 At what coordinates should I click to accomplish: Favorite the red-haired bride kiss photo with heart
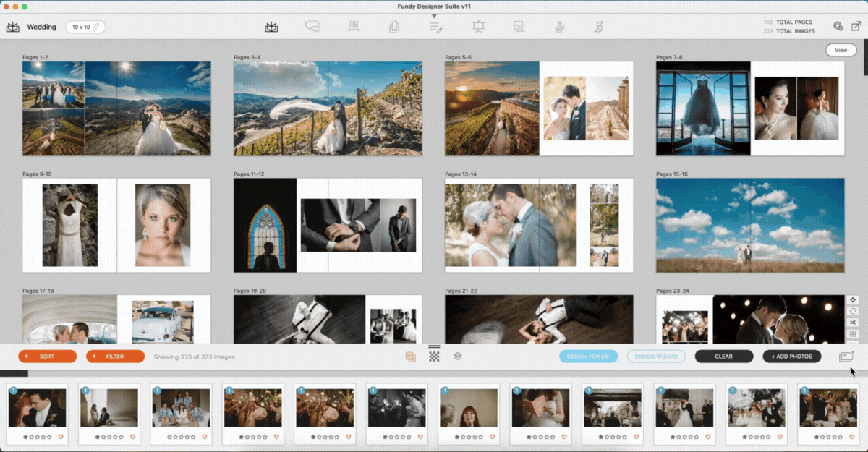coord(61,437)
